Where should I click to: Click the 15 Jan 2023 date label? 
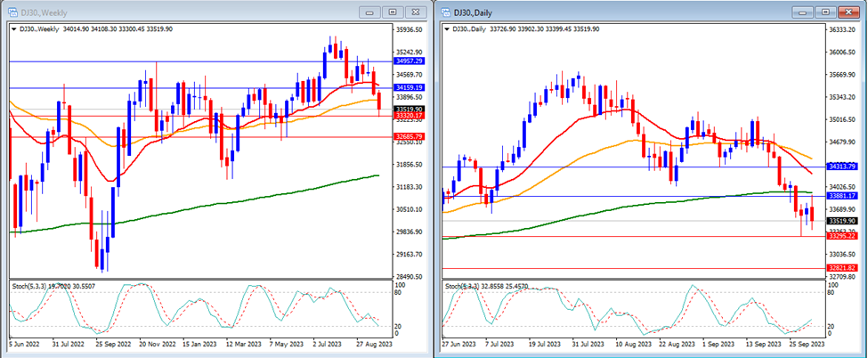pyautogui.click(x=198, y=344)
